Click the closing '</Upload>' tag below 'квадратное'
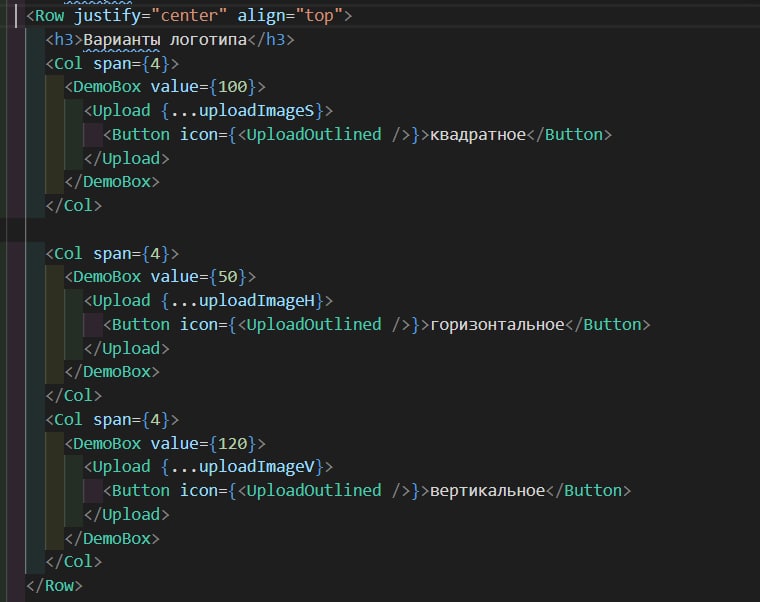The width and height of the screenshot is (760, 602). pos(127,158)
